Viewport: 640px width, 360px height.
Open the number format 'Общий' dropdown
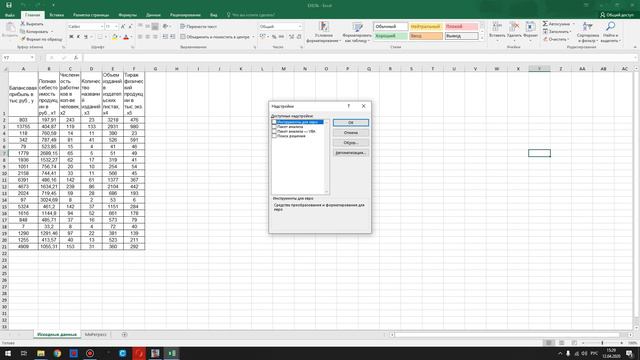coord(300,27)
